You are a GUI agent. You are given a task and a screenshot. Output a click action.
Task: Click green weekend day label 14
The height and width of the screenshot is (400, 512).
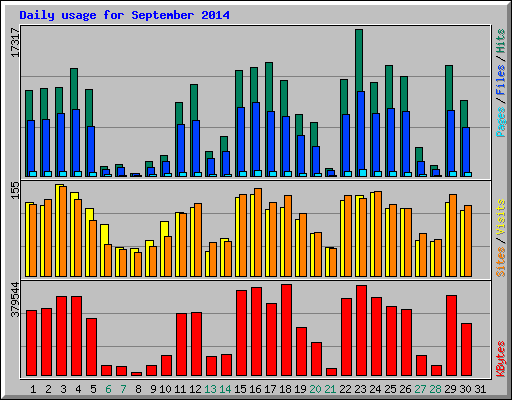(x=225, y=389)
